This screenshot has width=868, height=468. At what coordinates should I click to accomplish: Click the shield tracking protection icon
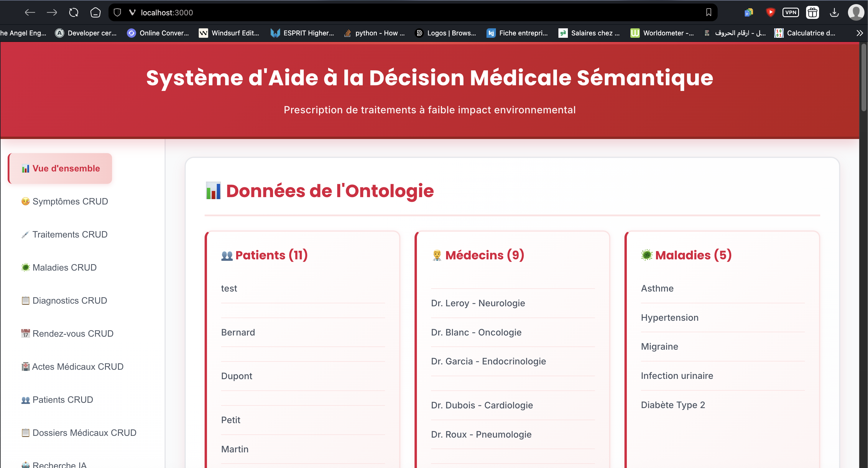pos(117,12)
